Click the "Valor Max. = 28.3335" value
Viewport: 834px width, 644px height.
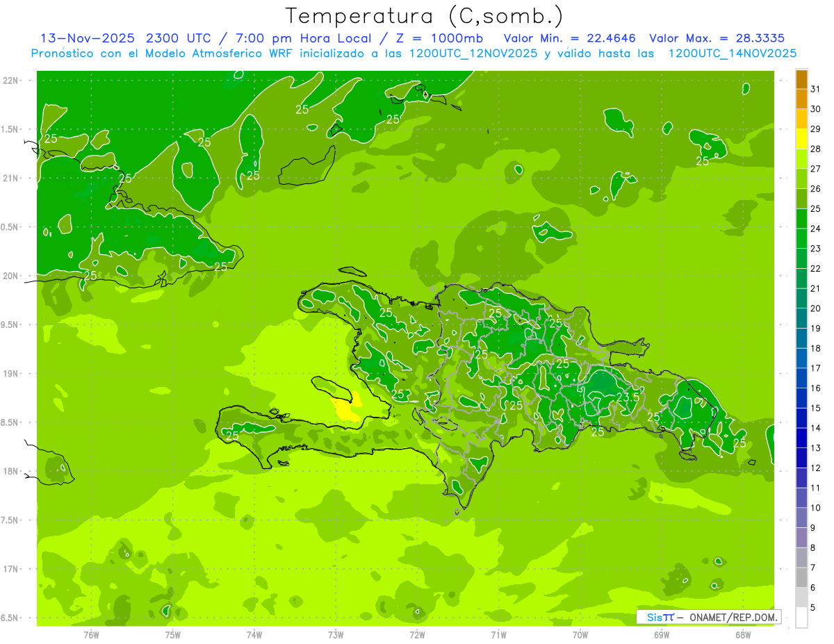click(x=717, y=38)
